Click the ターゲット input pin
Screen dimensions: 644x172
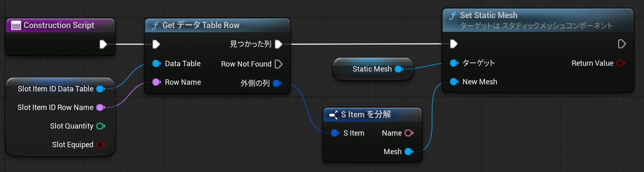(x=454, y=63)
